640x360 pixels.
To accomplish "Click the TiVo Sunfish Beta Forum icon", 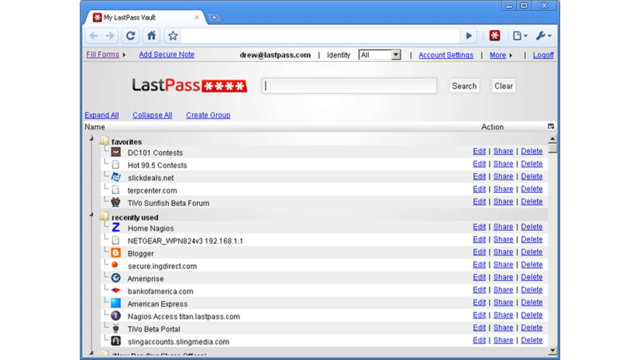I will pyautogui.click(x=116, y=202).
